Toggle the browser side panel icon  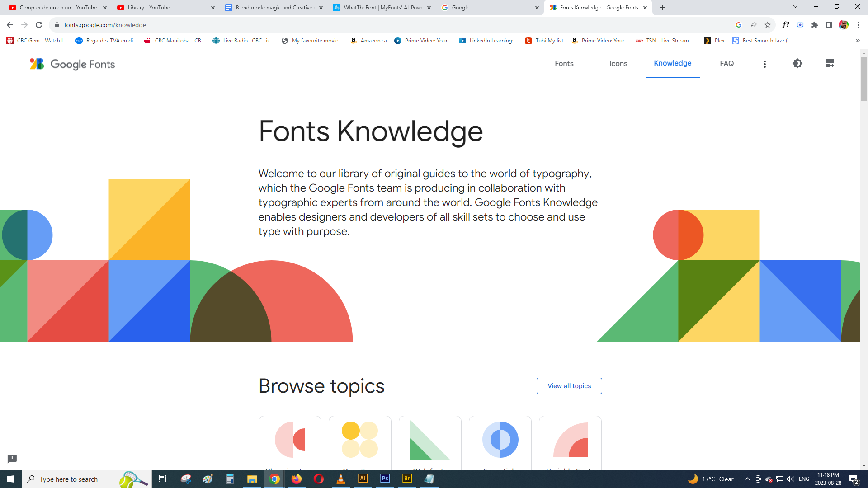click(x=829, y=25)
